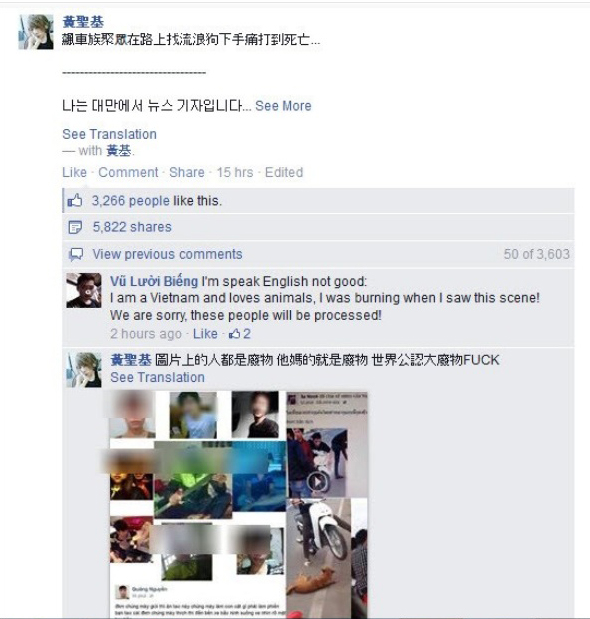This screenshot has width=590, height=619.
Task: Open the 3,266 people likes list
Action: [x=131, y=201]
